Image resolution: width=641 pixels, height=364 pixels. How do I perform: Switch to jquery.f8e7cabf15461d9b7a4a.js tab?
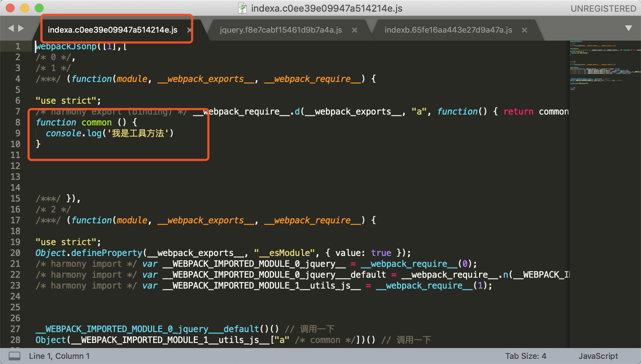click(x=281, y=30)
